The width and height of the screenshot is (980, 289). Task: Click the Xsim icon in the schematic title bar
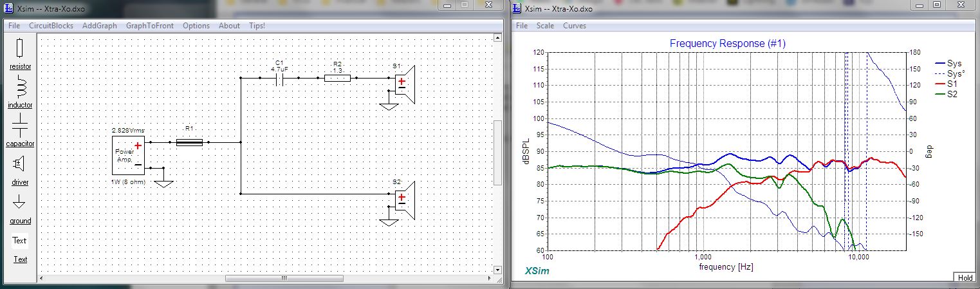tap(10, 8)
